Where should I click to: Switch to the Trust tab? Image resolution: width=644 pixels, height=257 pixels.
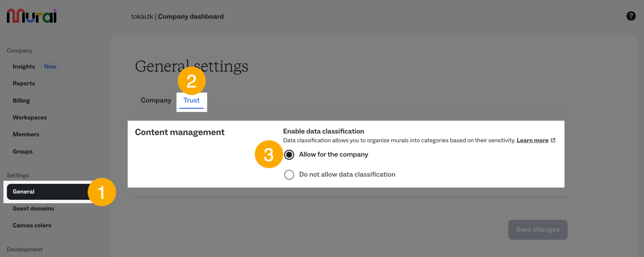tap(192, 101)
